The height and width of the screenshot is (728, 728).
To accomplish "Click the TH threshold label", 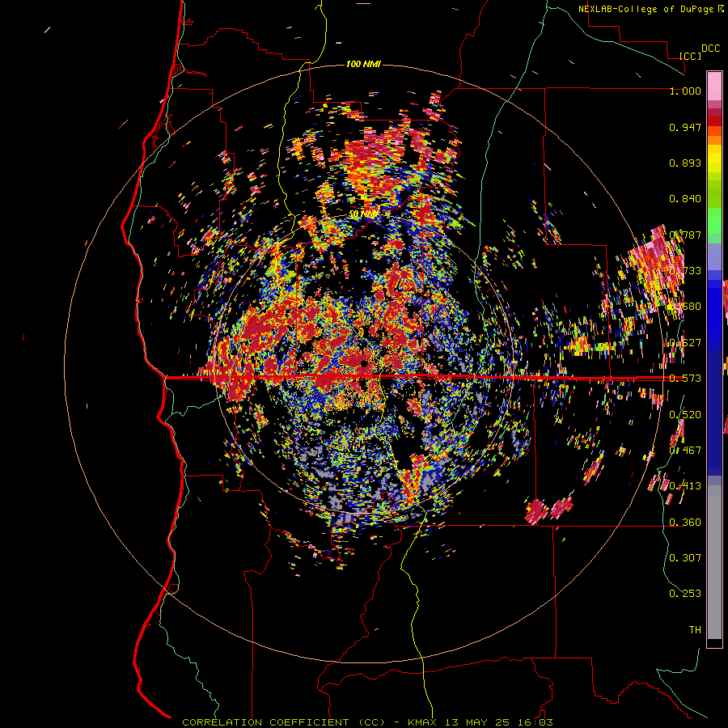I will click(695, 629).
